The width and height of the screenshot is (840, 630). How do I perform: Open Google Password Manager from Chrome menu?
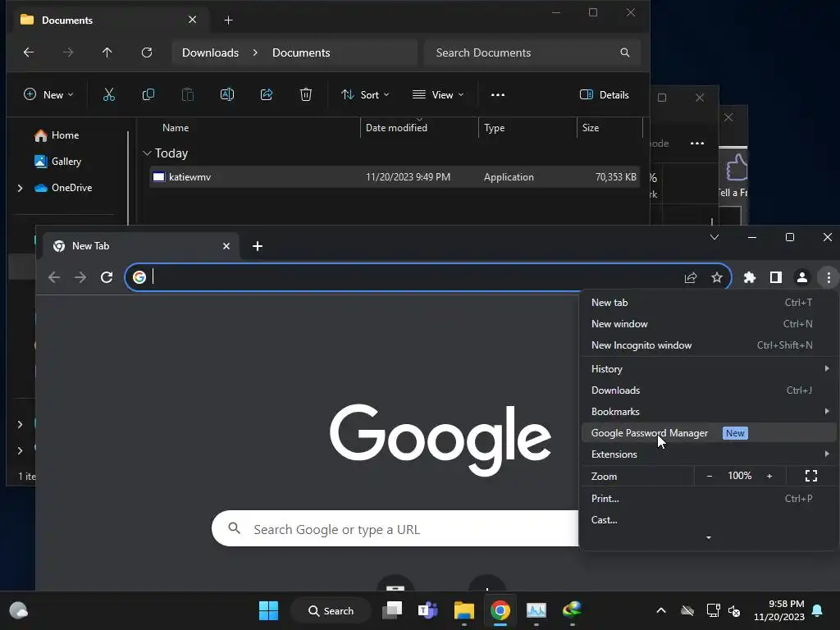[709, 433]
